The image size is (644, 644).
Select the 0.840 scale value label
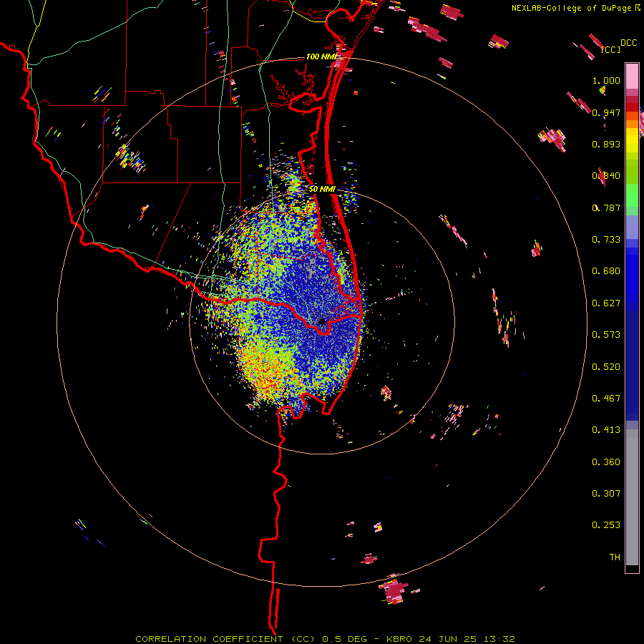click(x=606, y=176)
